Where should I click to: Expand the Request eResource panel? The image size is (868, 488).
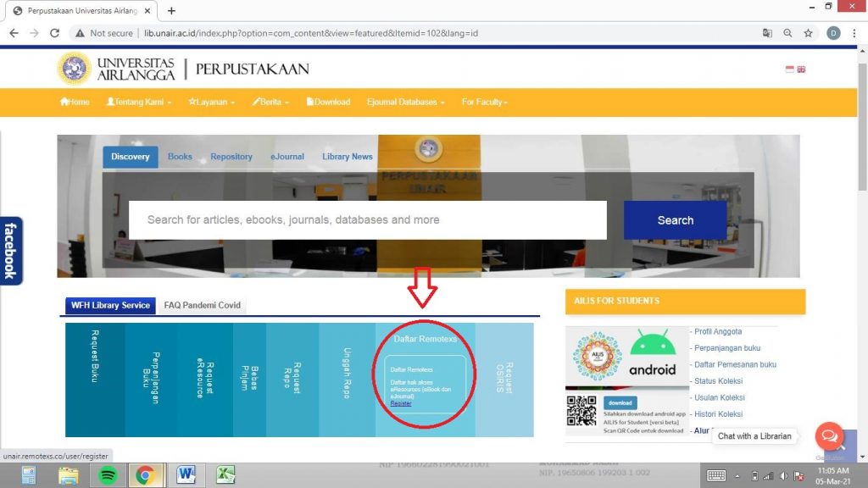pos(205,380)
